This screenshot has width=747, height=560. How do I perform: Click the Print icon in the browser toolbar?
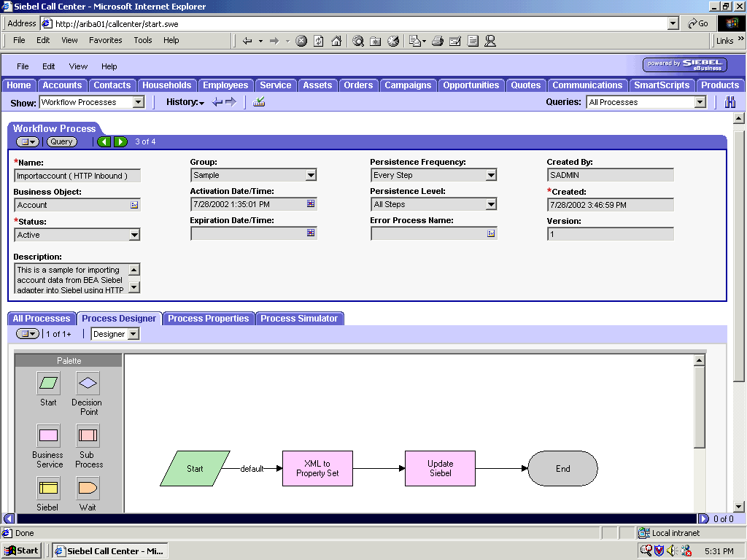[438, 42]
